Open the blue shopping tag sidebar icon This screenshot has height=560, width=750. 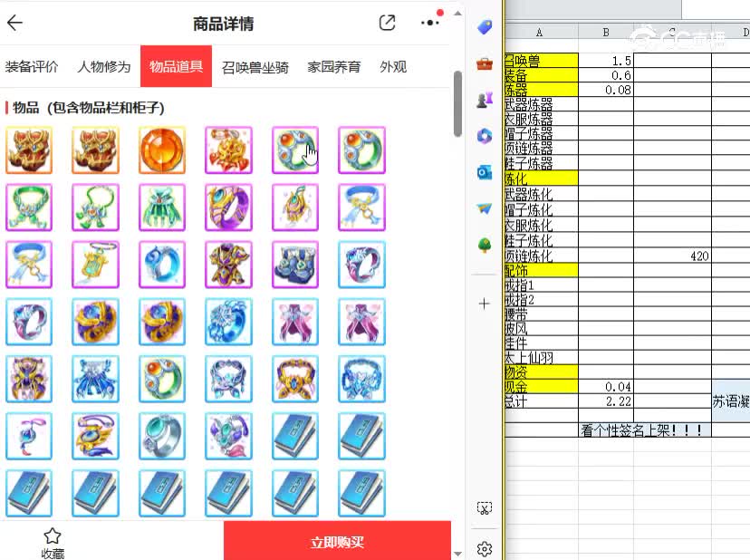485,27
